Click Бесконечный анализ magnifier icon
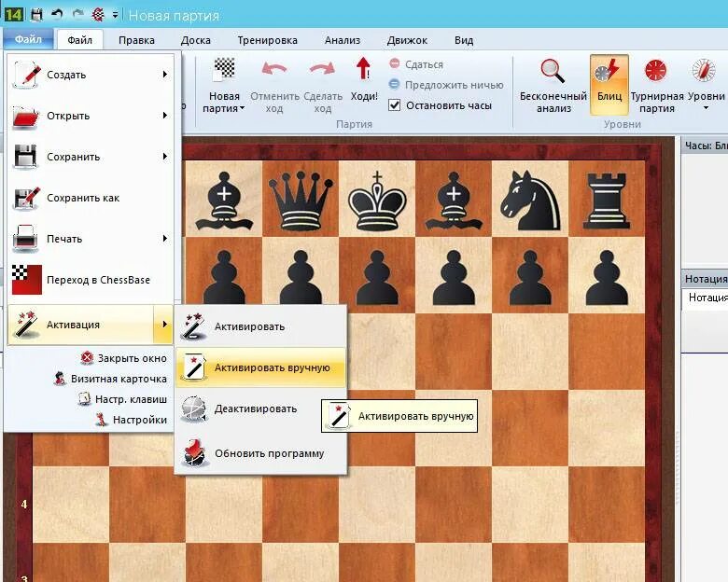The image size is (728, 582). 553,71
